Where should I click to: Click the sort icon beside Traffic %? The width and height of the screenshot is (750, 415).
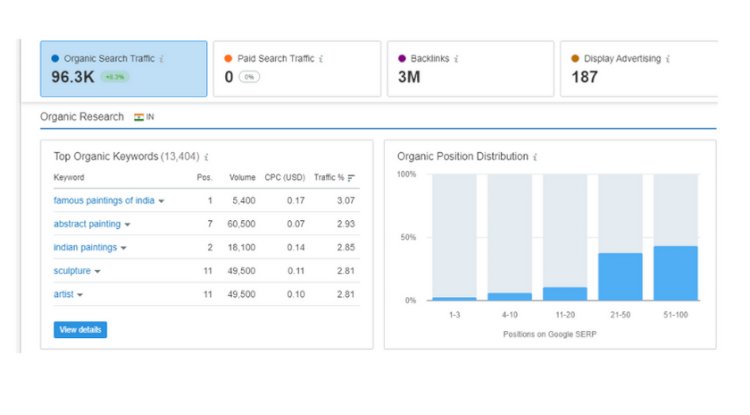(351, 178)
